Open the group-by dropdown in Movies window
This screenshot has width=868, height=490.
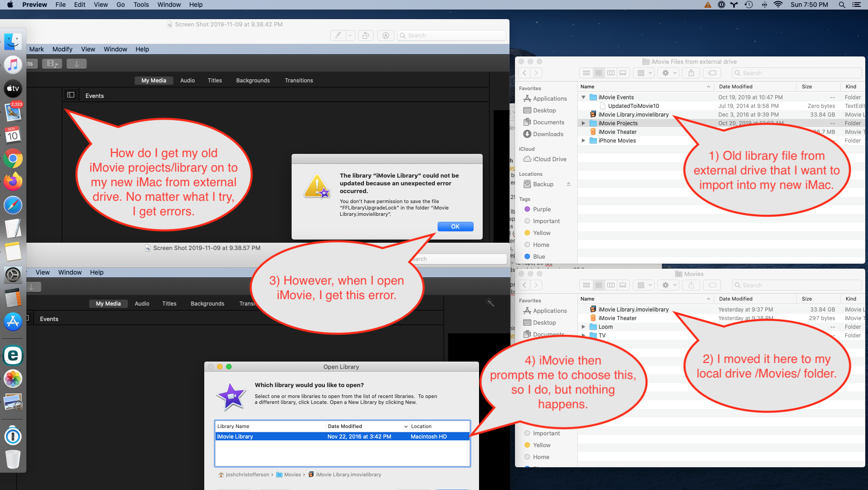(x=645, y=285)
